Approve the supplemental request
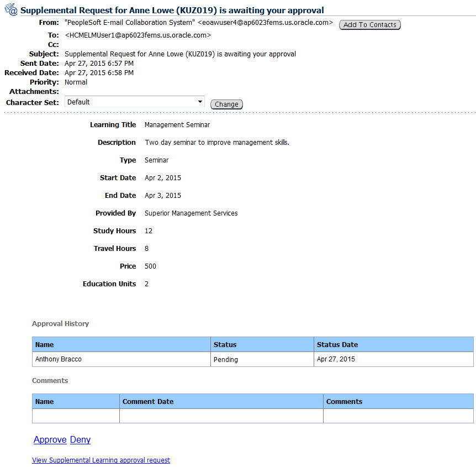 click(50, 439)
